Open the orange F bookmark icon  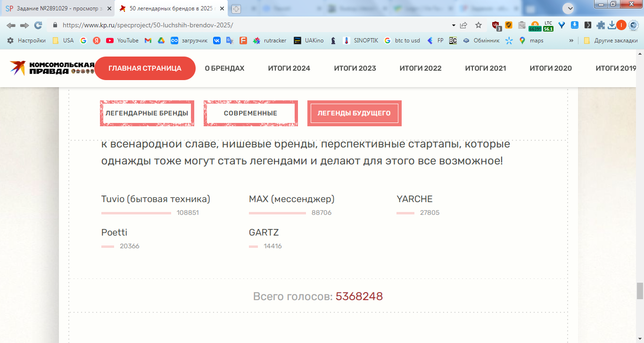[x=243, y=41]
